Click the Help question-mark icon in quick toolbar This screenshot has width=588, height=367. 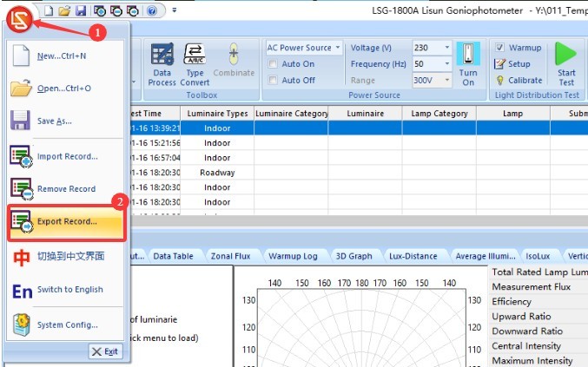click(151, 10)
